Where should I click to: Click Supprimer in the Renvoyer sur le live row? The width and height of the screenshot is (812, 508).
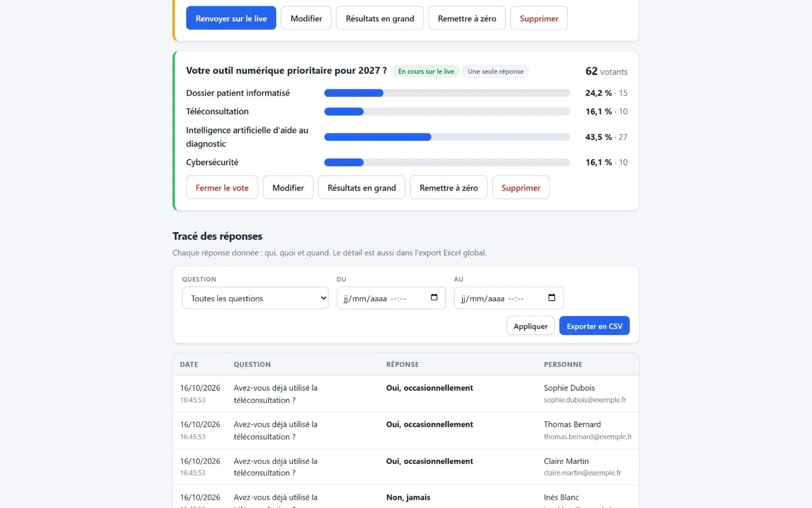coord(539,19)
